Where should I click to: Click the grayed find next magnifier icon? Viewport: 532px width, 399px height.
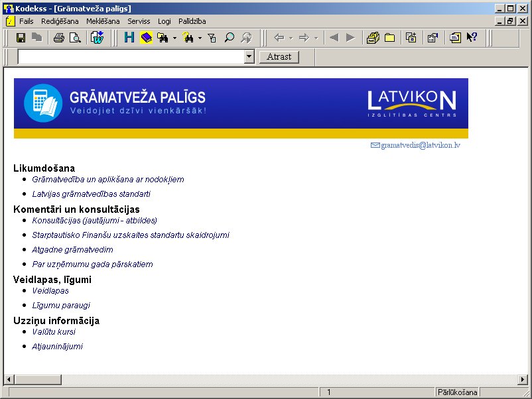point(246,38)
